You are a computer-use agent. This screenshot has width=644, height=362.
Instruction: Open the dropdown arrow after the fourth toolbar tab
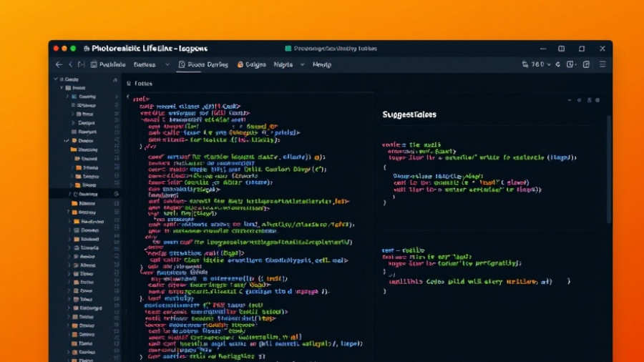tap(303, 64)
